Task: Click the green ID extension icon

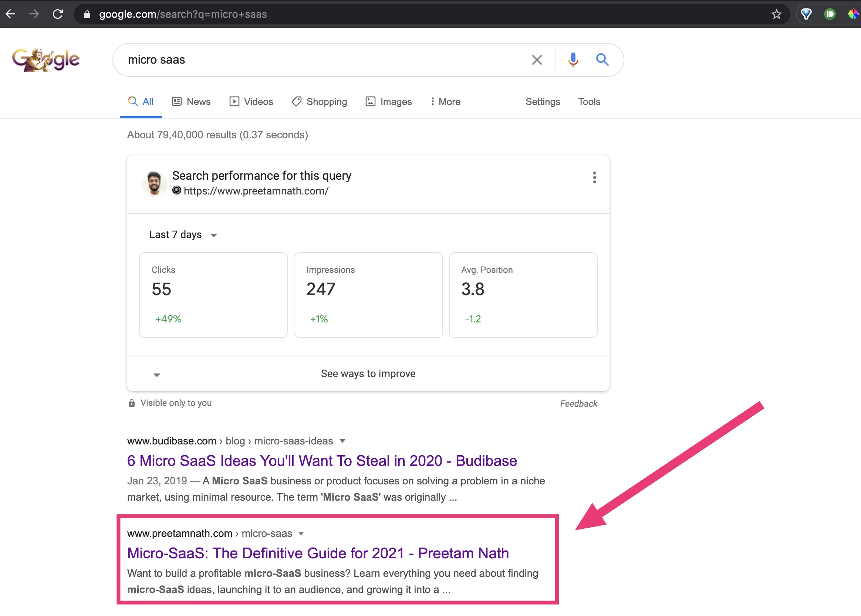Action: pos(830,14)
